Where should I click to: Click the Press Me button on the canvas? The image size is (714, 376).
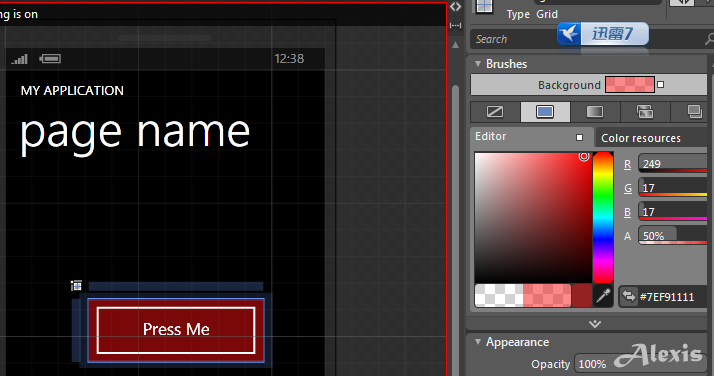176,330
